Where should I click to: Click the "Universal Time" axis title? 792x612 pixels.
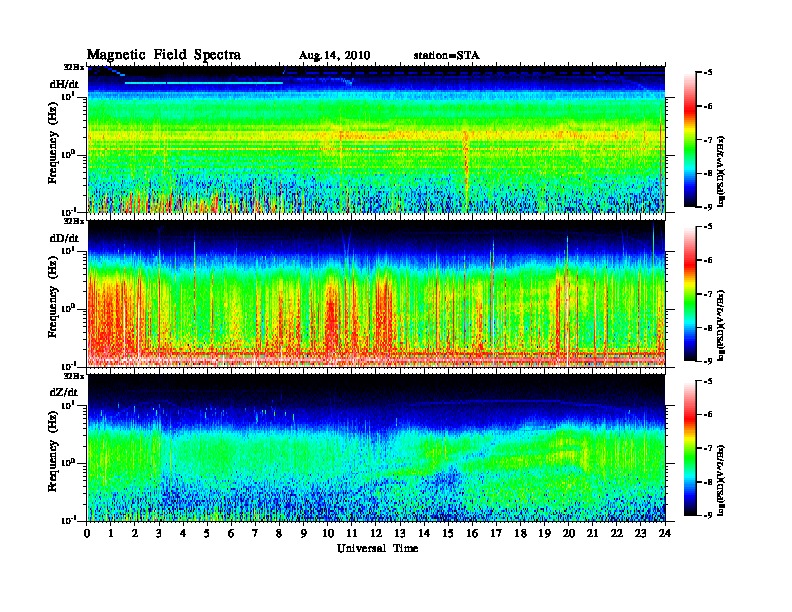[x=377, y=548]
